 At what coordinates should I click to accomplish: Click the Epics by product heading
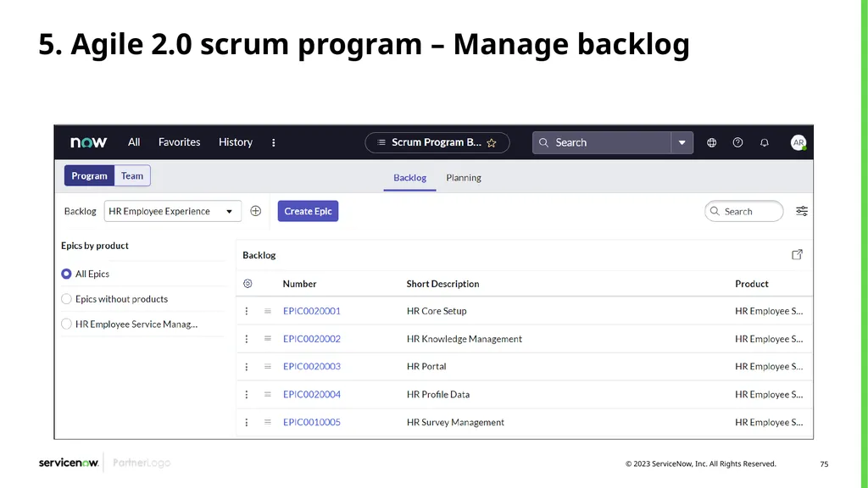(95, 246)
